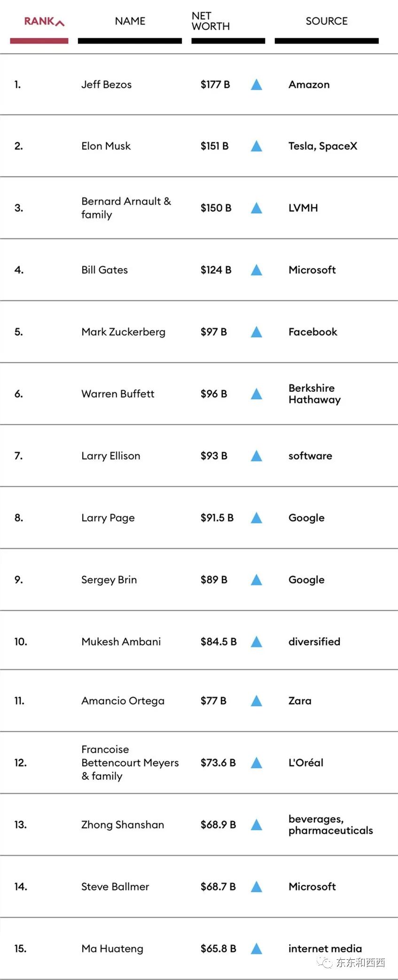Click the blue arrow beside Mark Zuckerberg's $97 B
Image resolution: width=398 pixels, height=980 pixels.
[x=256, y=332]
